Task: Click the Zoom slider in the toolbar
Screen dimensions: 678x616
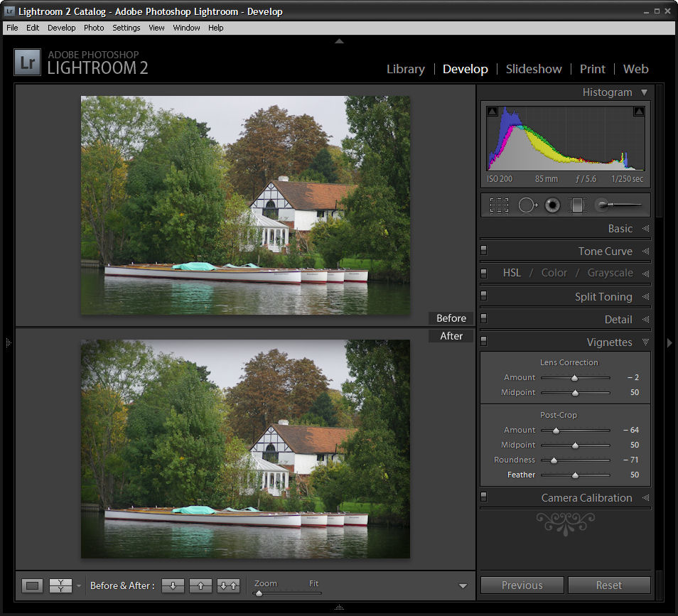Action: (287, 593)
